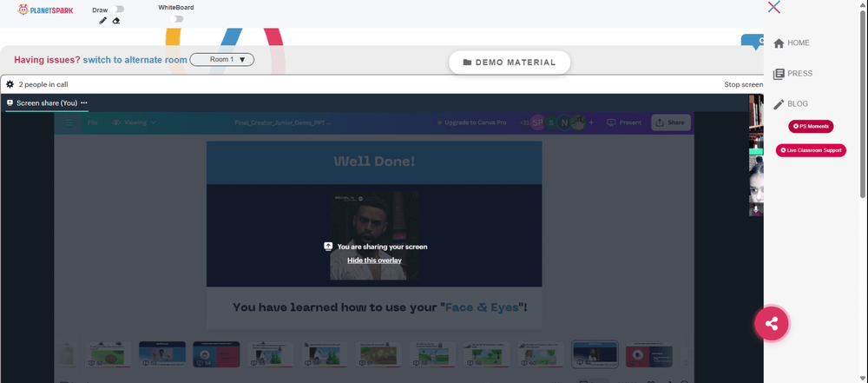This screenshot has height=383, width=868.
Task: Click Stop screen share button
Action: [x=744, y=84]
